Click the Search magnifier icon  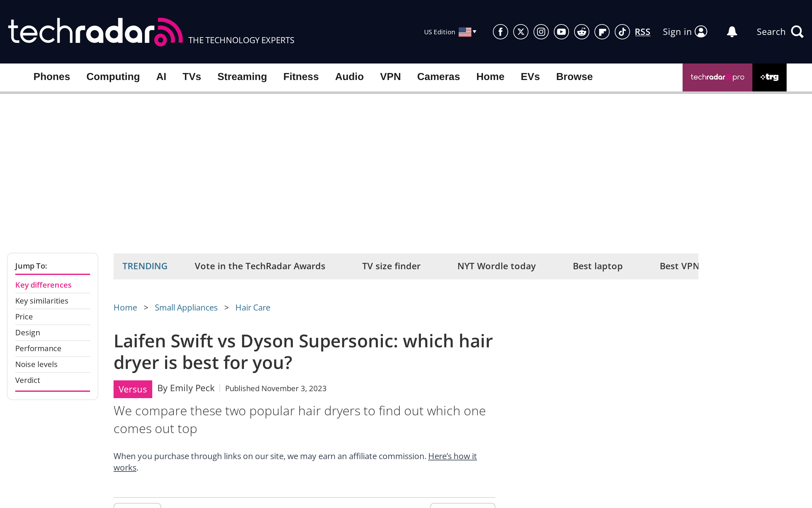point(797,32)
